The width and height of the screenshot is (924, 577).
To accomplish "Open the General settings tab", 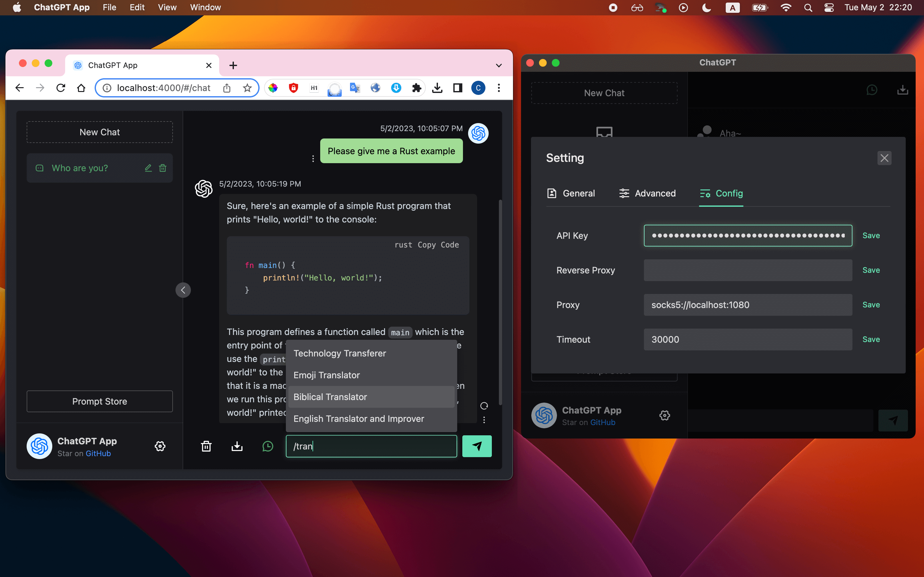I will point(571,194).
